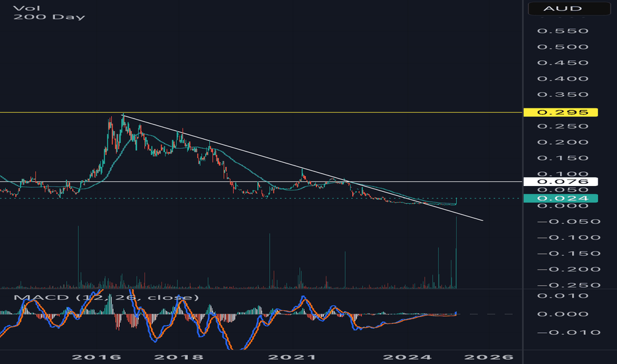Click the −0.050 price scale value

[x=569, y=222]
